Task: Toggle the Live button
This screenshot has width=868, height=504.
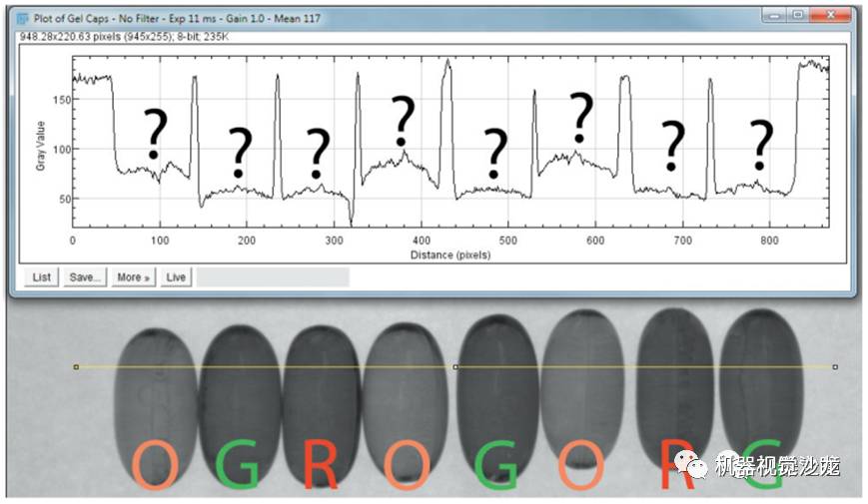Action: point(176,277)
